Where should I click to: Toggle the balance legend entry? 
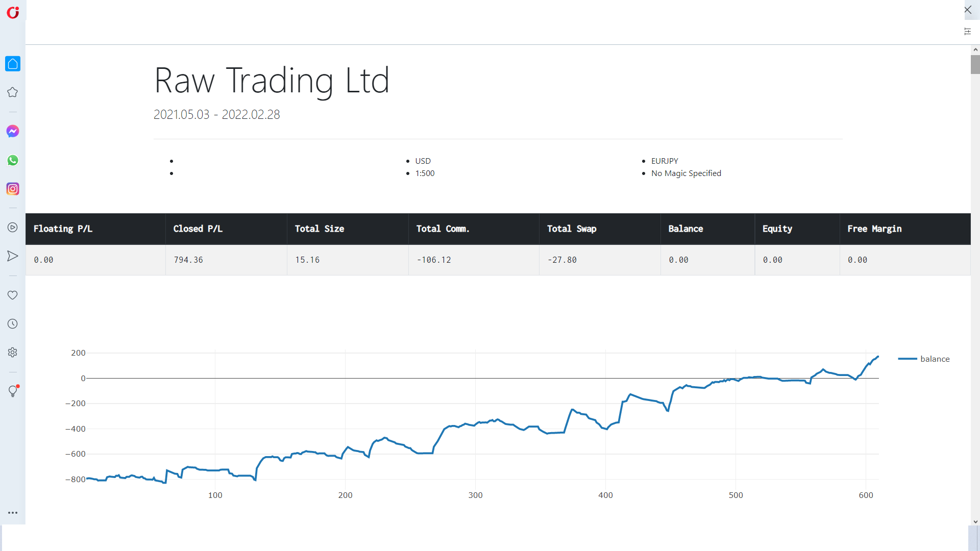(924, 359)
